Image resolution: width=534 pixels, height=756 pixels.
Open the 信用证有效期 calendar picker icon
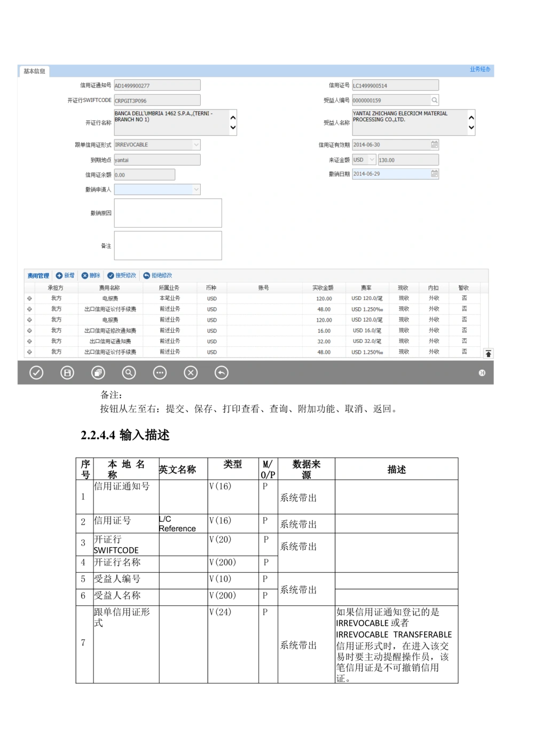[x=434, y=144]
